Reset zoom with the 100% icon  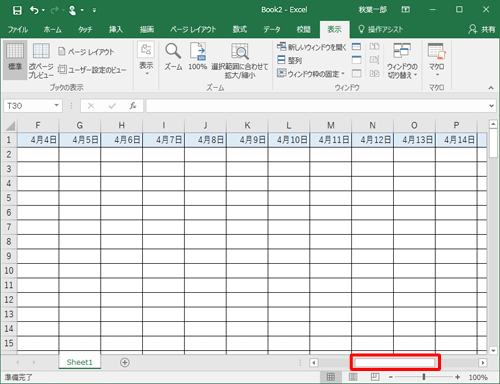[x=198, y=51]
